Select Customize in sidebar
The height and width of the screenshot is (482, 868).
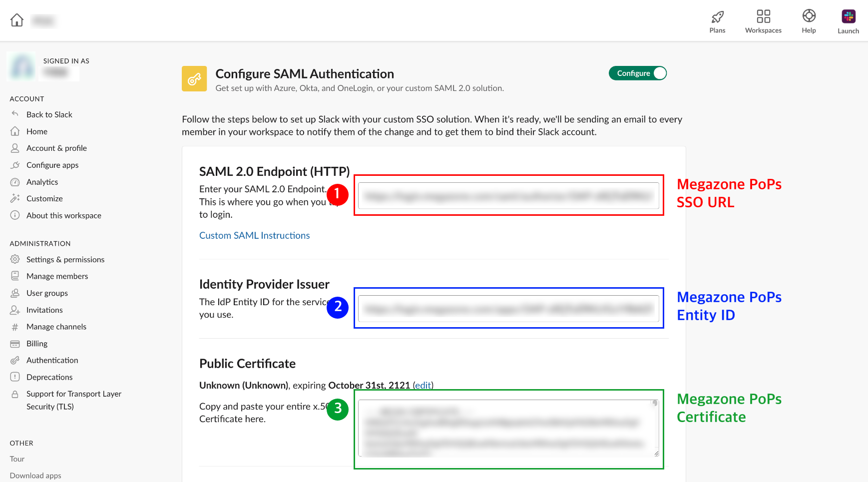44,198
